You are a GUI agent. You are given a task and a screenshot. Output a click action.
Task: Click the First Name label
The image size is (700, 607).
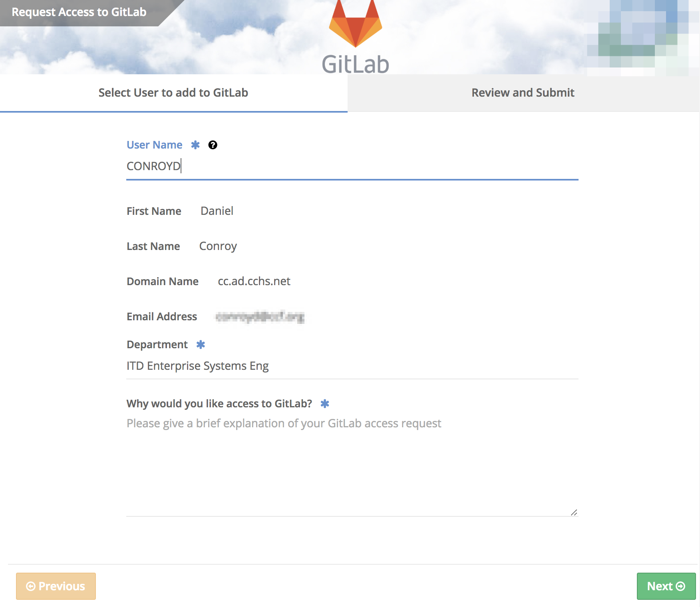[x=154, y=211]
